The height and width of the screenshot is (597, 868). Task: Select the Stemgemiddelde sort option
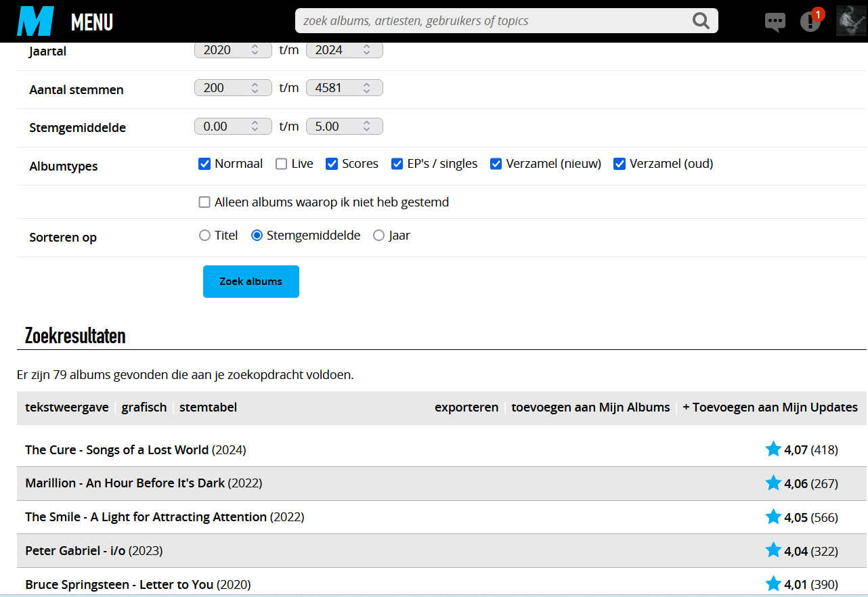coord(257,236)
